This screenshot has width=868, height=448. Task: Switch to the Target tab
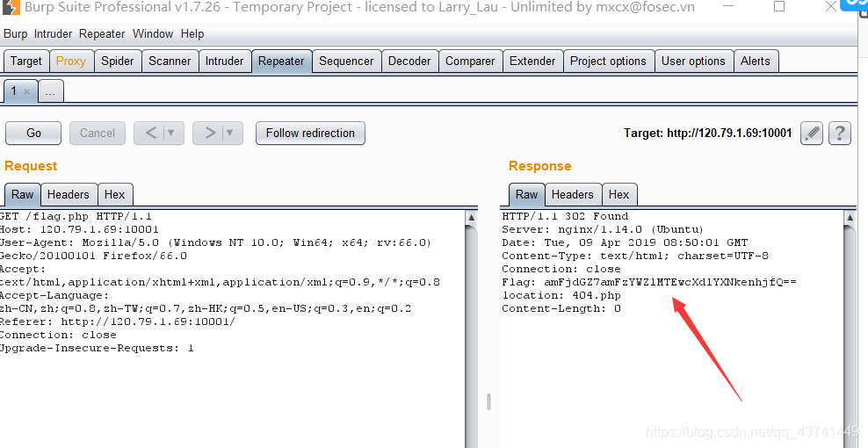[26, 61]
